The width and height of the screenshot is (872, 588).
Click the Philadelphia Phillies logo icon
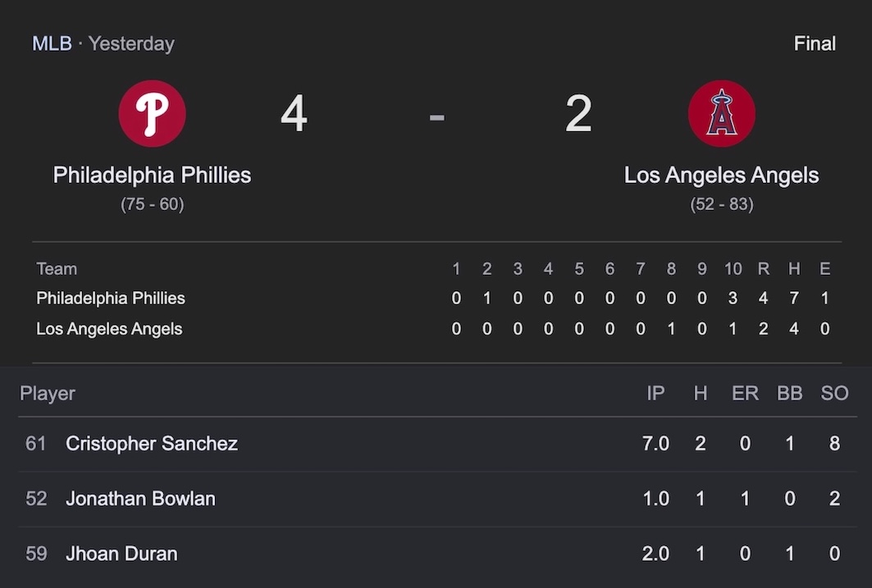pyautogui.click(x=153, y=113)
